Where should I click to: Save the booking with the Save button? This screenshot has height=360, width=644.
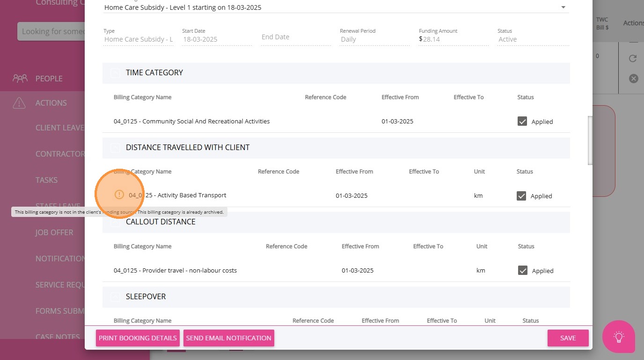[568, 338]
